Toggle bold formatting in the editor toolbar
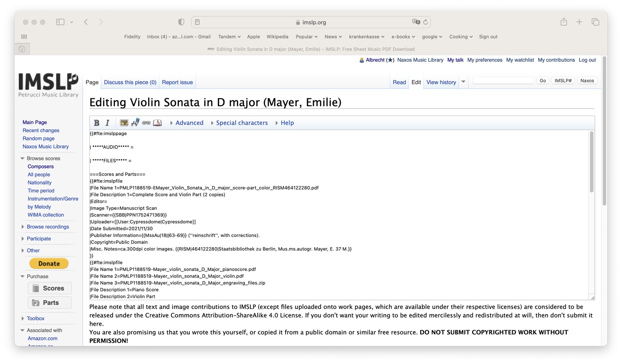 coord(97,123)
